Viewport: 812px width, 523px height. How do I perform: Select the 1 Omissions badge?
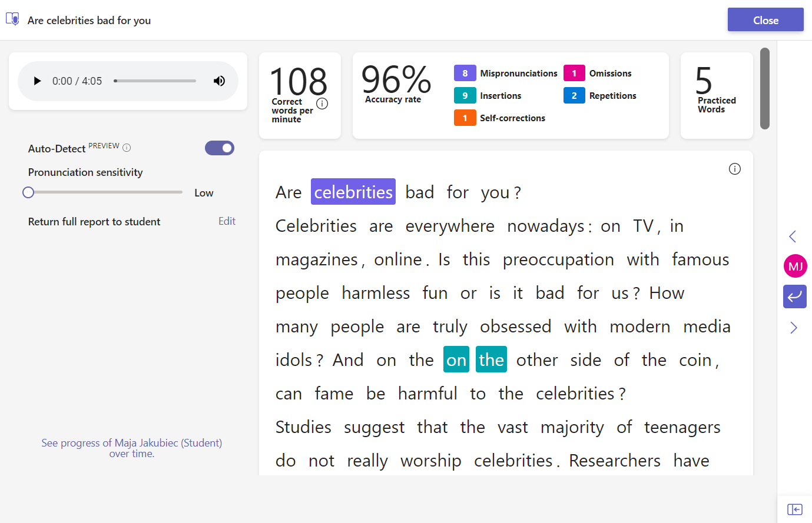point(574,73)
